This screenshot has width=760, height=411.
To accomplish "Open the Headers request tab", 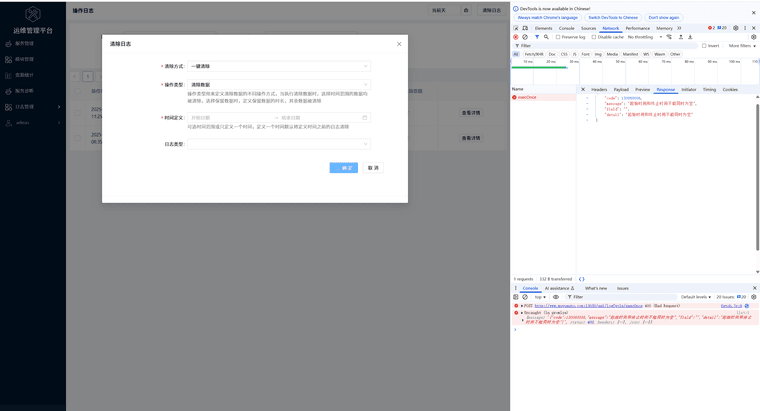I will pos(599,89).
